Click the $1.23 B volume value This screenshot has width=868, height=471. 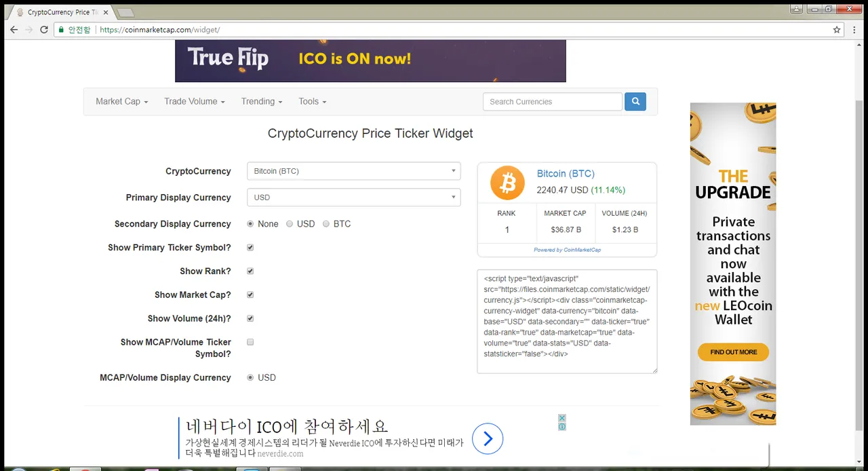click(x=625, y=230)
